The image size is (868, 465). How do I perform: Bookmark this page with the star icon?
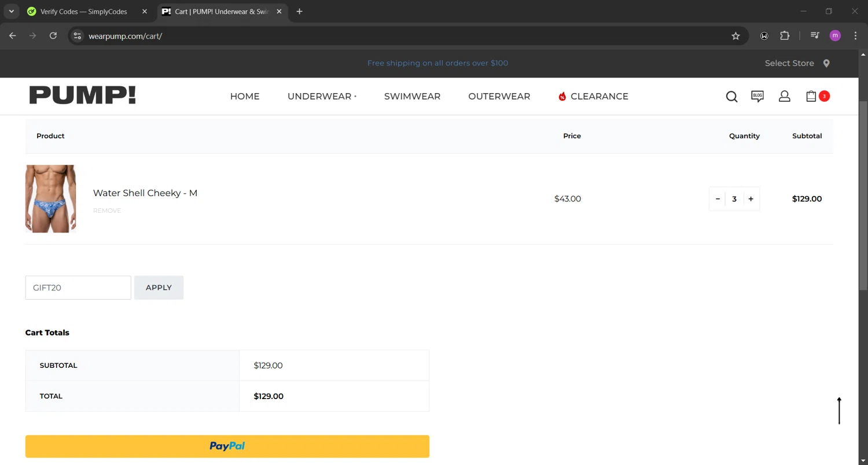(735, 36)
